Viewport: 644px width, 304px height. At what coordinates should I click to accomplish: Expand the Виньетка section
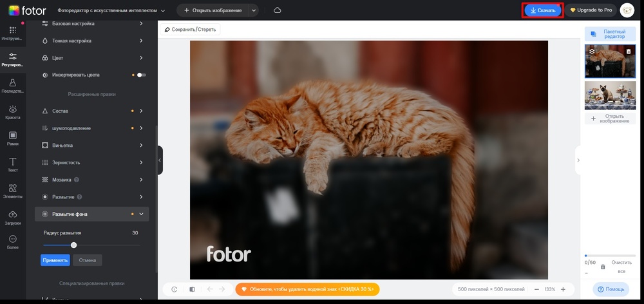[x=92, y=145]
